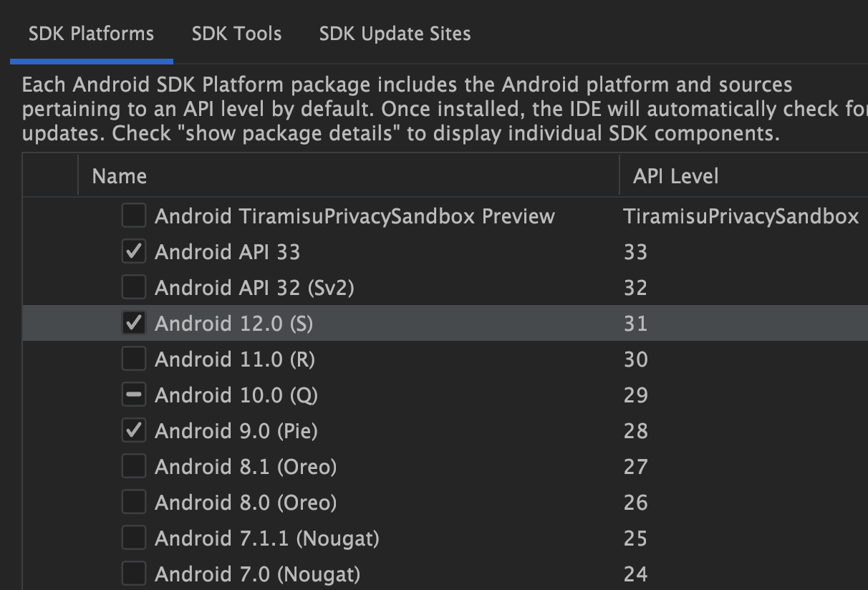Open the SDK Update Sites tab

pos(394,34)
